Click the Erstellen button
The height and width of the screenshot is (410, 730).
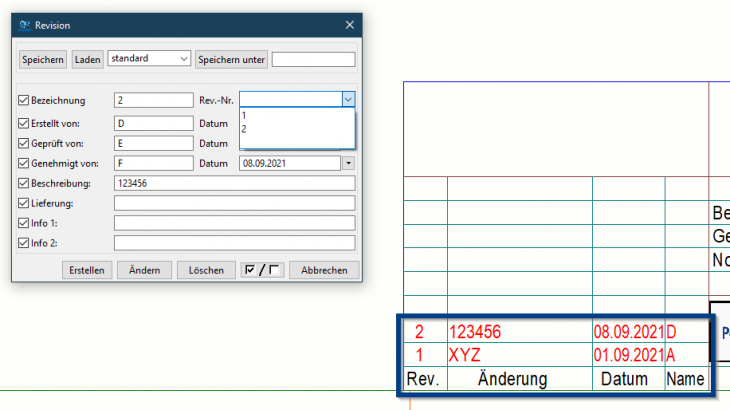87,270
